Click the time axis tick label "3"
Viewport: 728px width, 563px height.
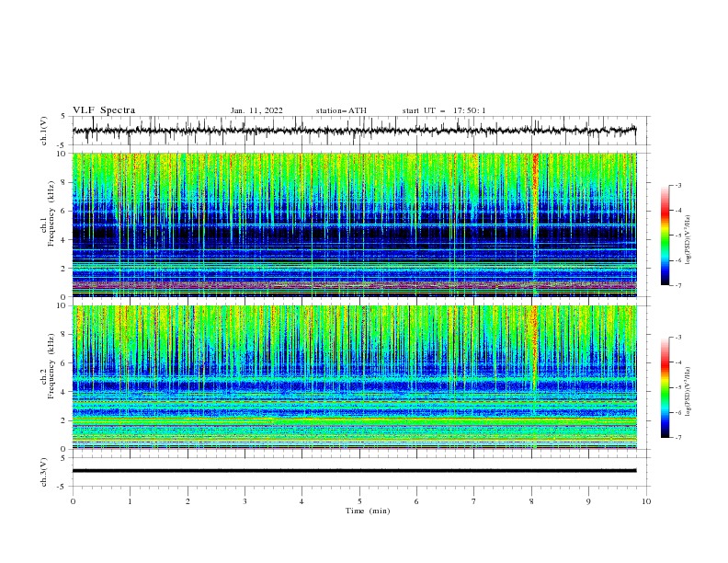245,501
